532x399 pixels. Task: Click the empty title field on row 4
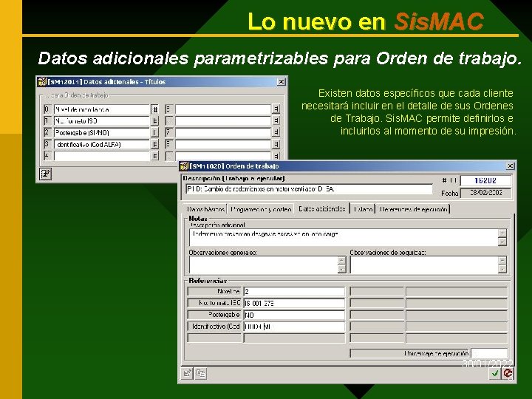tap(101, 156)
